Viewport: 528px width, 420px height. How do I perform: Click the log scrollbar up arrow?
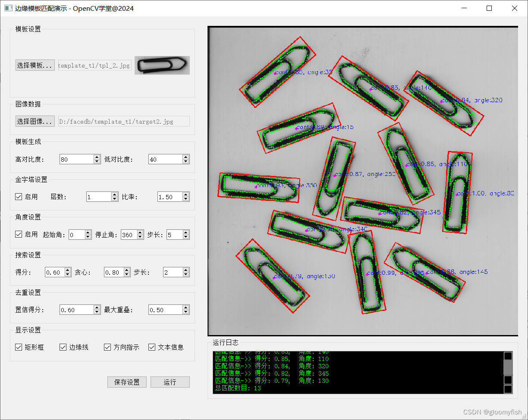508,356
